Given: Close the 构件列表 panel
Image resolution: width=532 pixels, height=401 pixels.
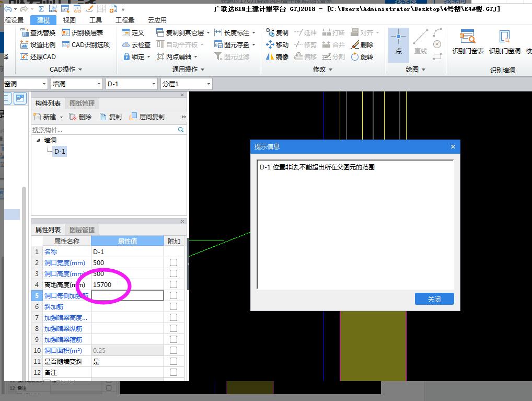Looking at the screenshot, I should pyautogui.click(x=182, y=95).
